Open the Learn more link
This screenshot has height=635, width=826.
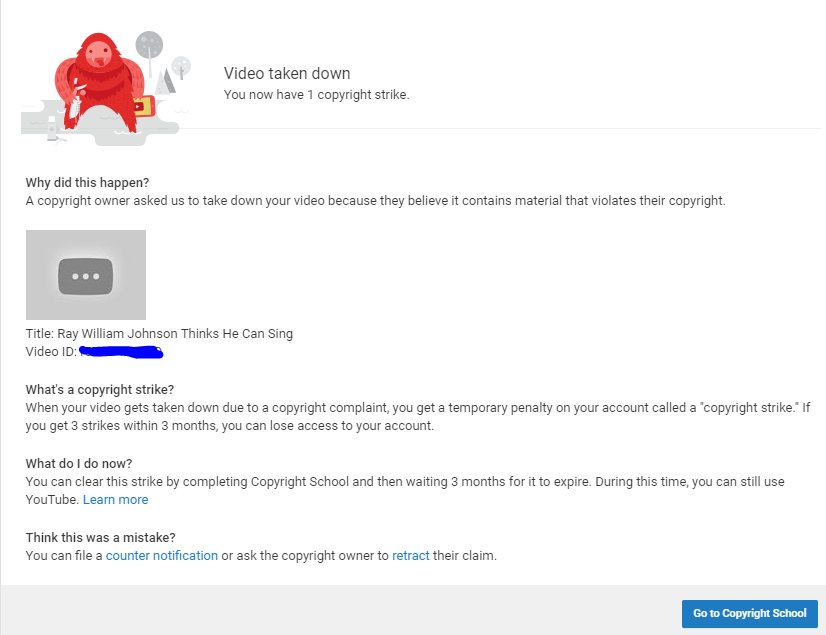point(115,500)
